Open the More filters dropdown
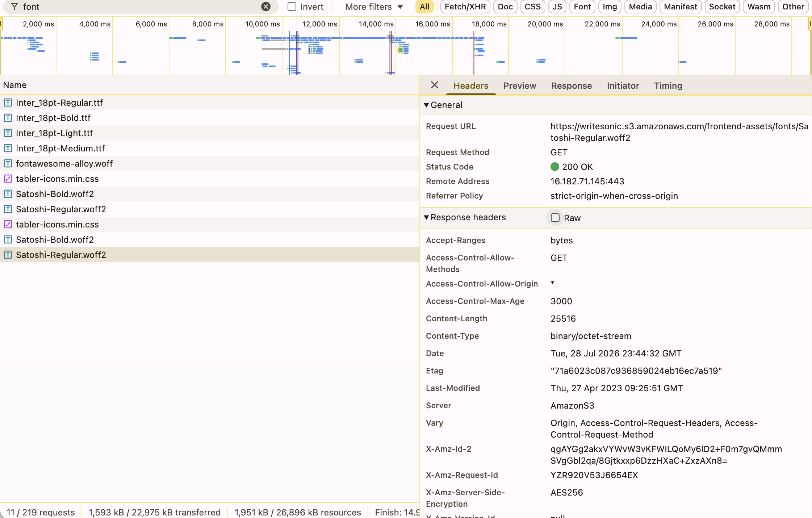 374,7
